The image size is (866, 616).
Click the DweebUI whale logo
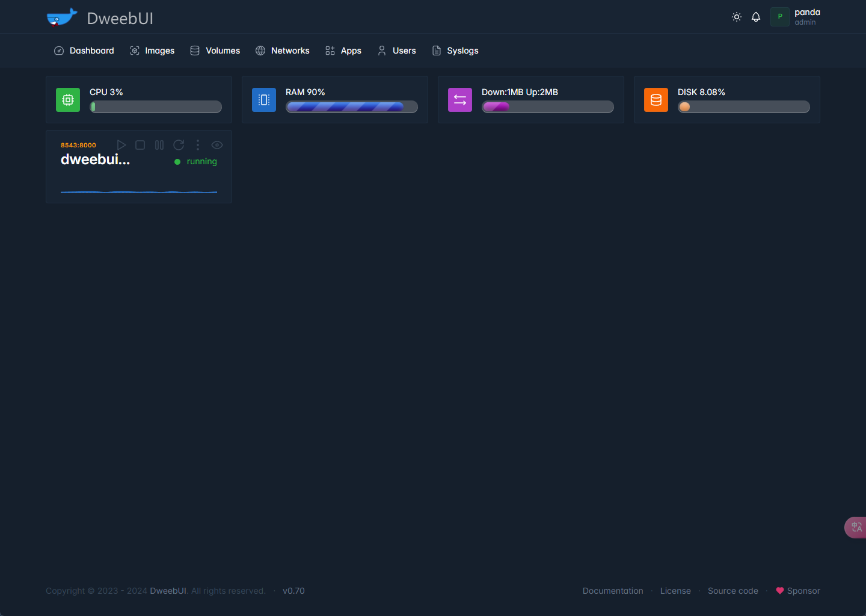(62, 17)
